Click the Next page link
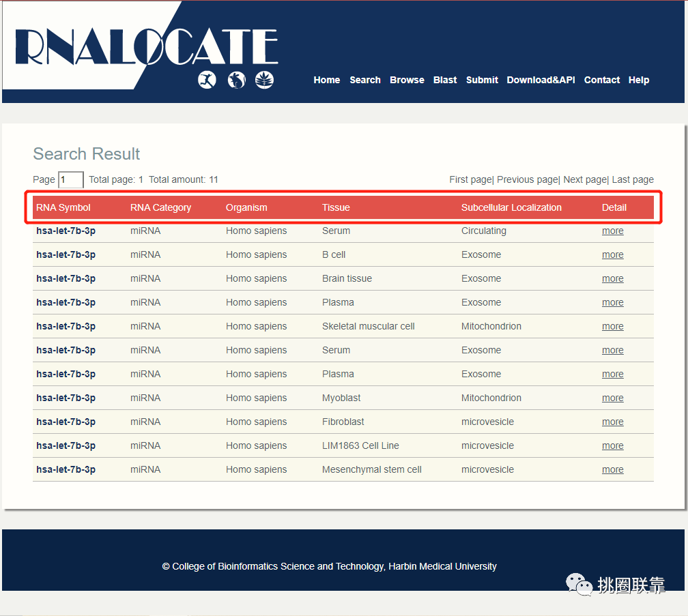688x616 pixels. coord(585,180)
